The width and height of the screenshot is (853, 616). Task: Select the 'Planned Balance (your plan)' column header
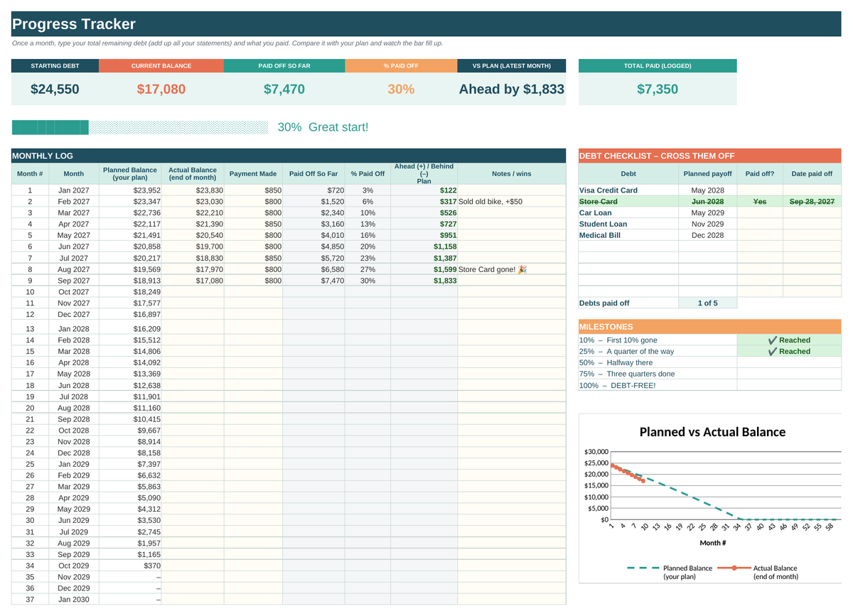click(130, 173)
